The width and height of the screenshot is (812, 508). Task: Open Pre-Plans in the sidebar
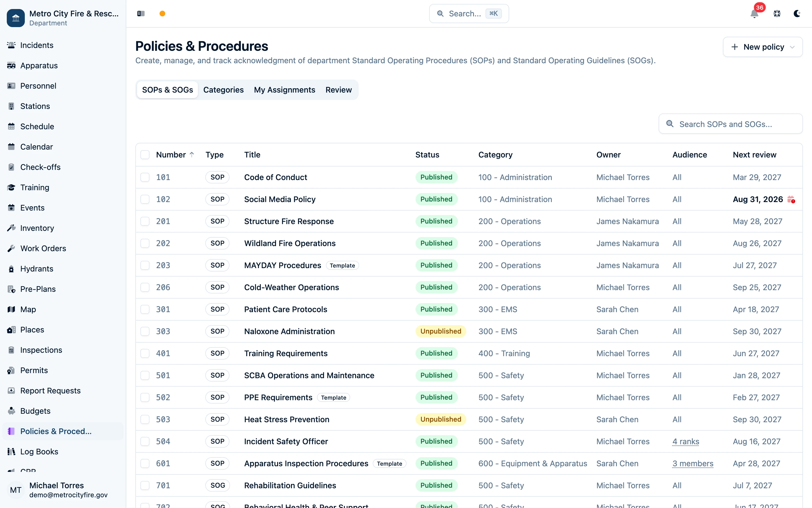(x=63, y=289)
